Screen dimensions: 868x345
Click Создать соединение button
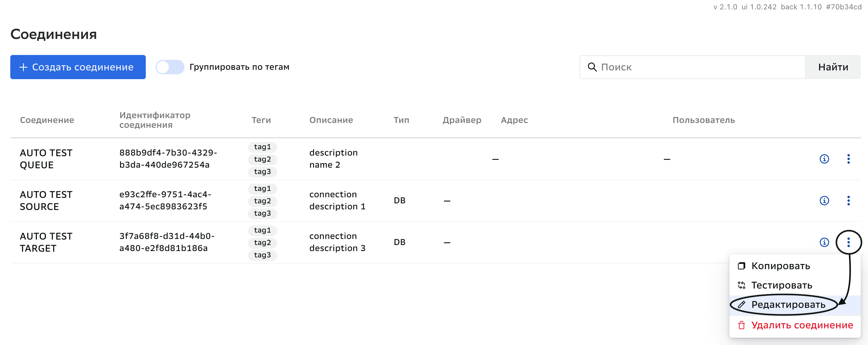(x=78, y=67)
